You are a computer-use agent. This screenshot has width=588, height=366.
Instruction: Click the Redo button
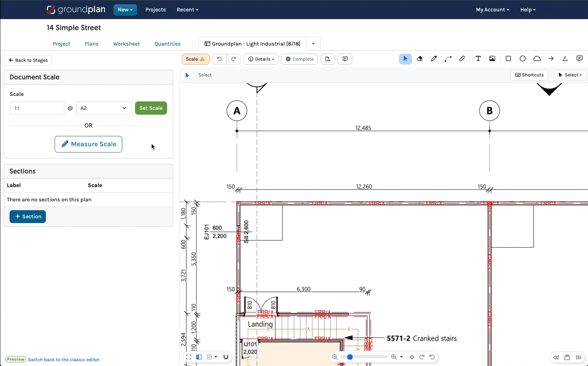[x=233, y=59]
